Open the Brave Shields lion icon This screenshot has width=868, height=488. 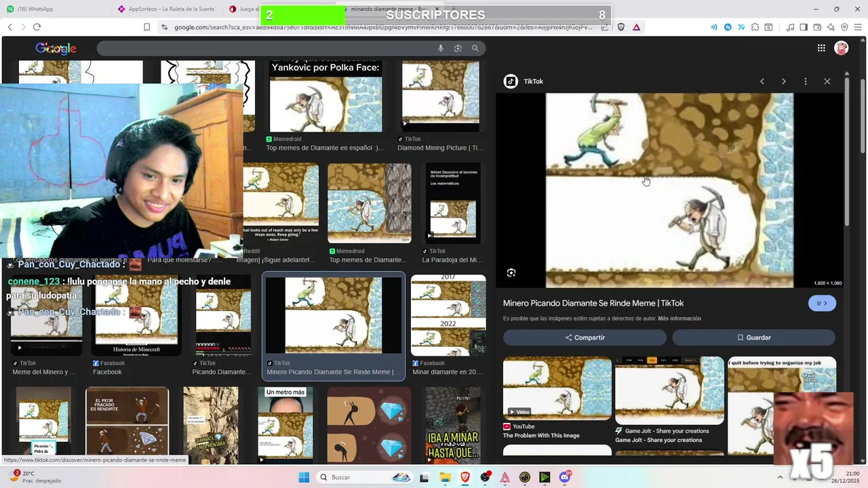(621, 27)
